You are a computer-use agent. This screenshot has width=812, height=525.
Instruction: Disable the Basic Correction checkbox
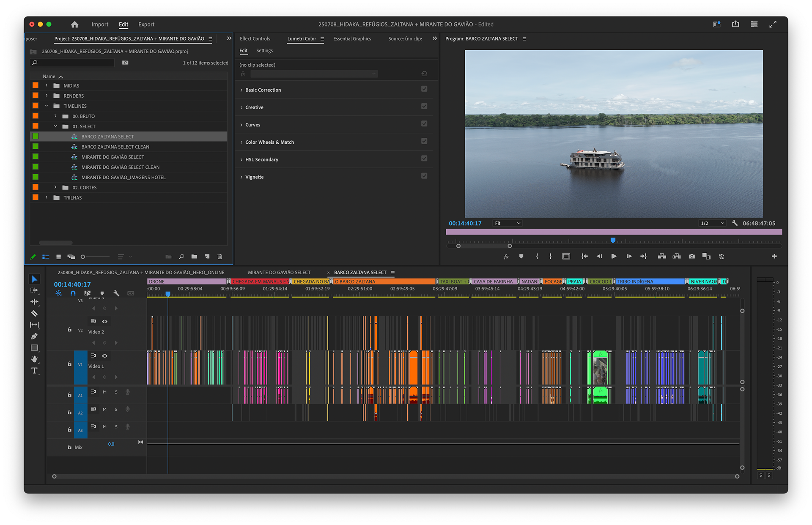click(424, 89)
